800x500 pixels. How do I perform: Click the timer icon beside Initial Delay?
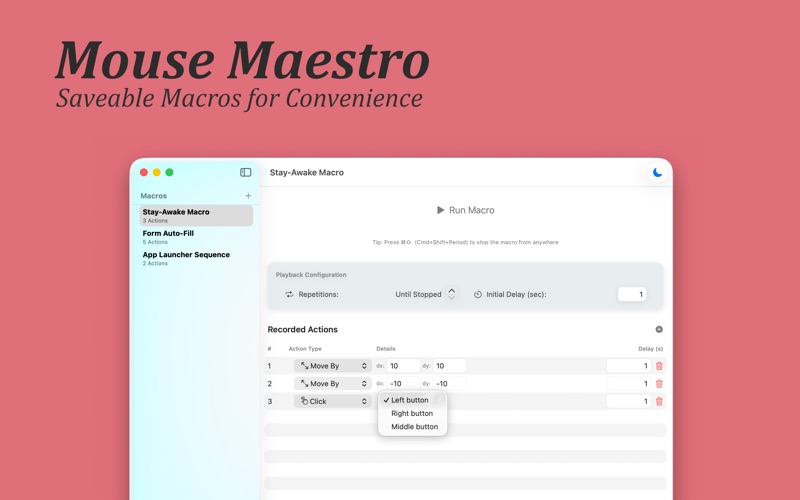point(478,294)
